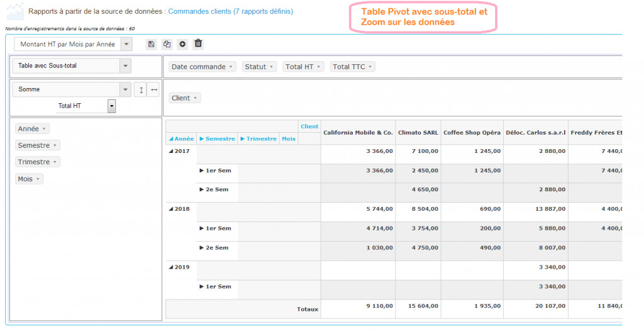644x331 pixels.
Task: Open the 'Total HT' value field dropdown
Action: 112,106
